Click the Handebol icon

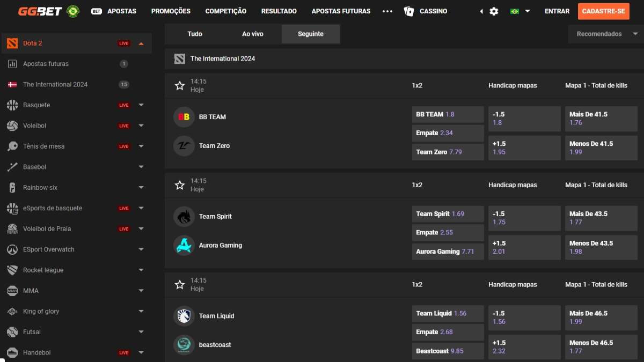point(12,353)
